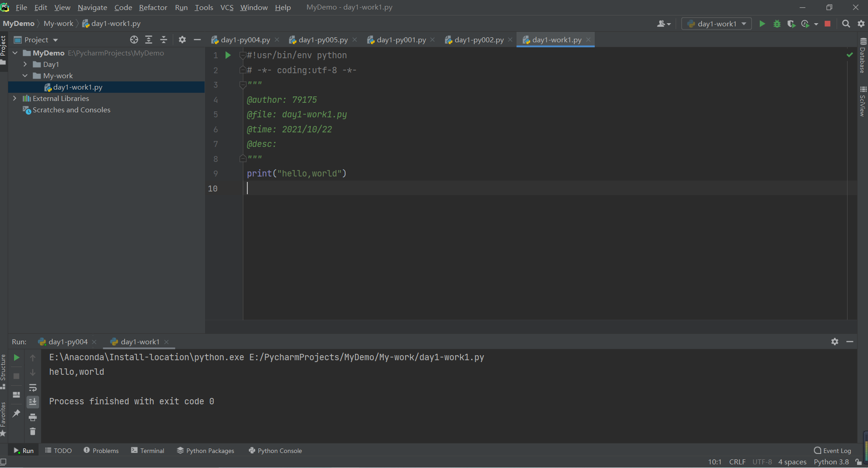Toggle soft-wrap in Run console
The height and width of the screenshot is (468, 868).
(33, 388)
